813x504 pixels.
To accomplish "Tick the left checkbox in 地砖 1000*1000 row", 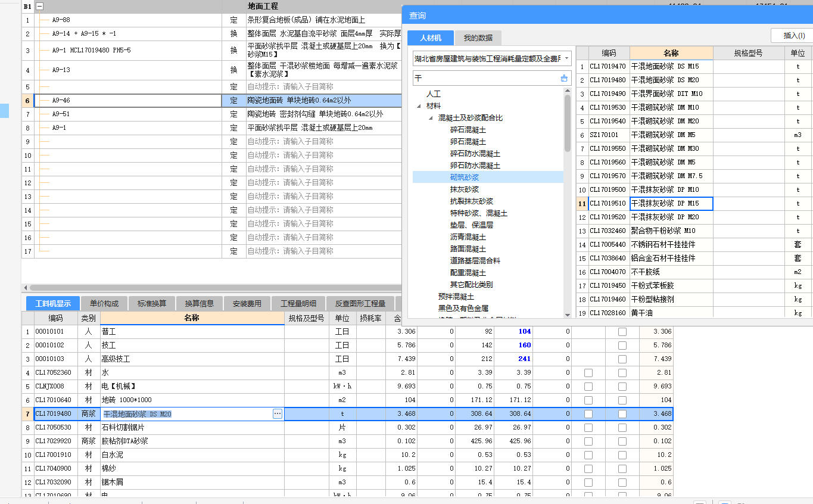I will [x=588, y=400].
